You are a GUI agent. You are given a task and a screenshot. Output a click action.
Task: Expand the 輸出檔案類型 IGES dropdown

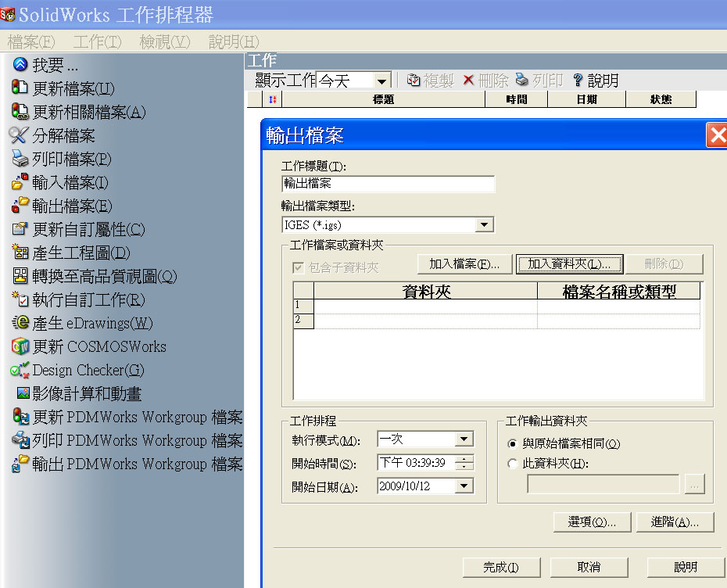[484, 225]
